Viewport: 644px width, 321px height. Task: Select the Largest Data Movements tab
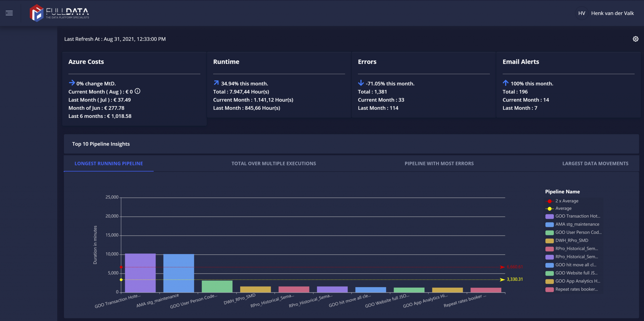tap(595, 163)
